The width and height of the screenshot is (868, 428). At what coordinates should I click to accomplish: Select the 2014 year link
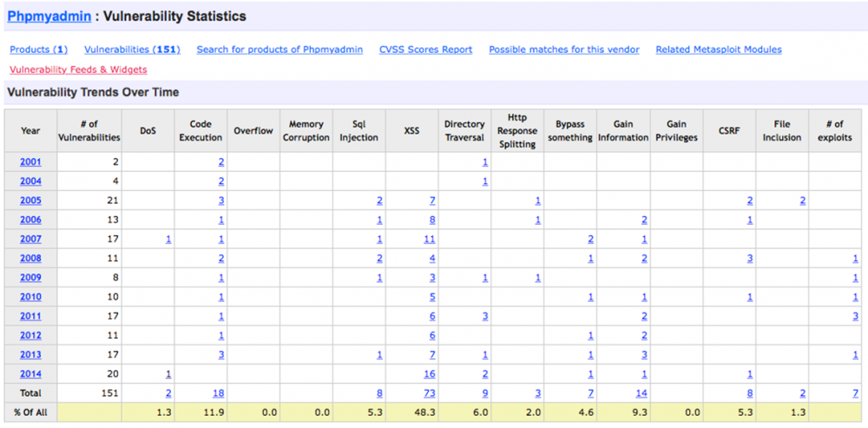(30, 374)
